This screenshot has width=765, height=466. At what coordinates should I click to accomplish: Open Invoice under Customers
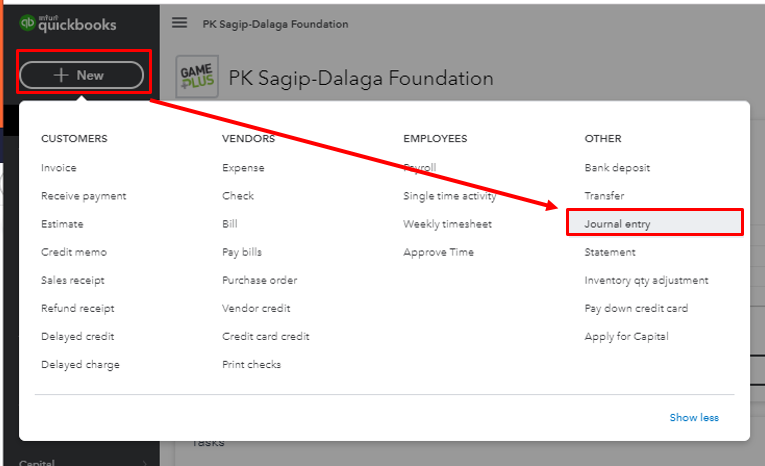(x=58, y=168)
